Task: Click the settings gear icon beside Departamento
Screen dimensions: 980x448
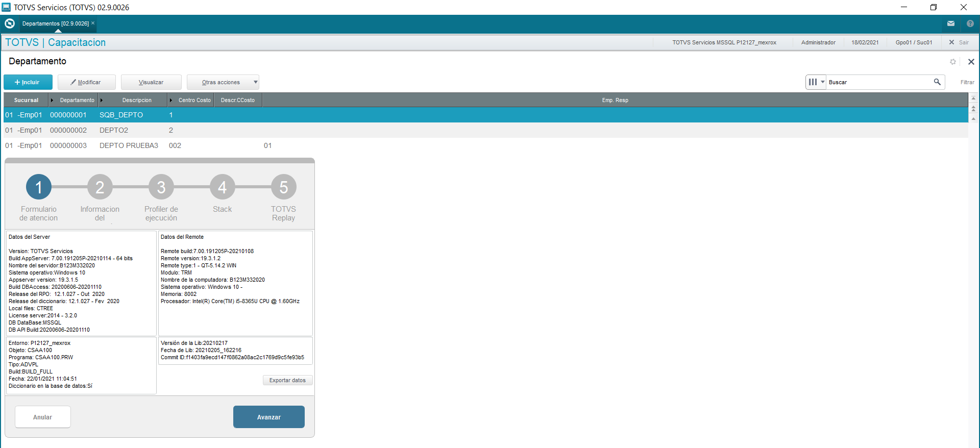Action: 953,62
